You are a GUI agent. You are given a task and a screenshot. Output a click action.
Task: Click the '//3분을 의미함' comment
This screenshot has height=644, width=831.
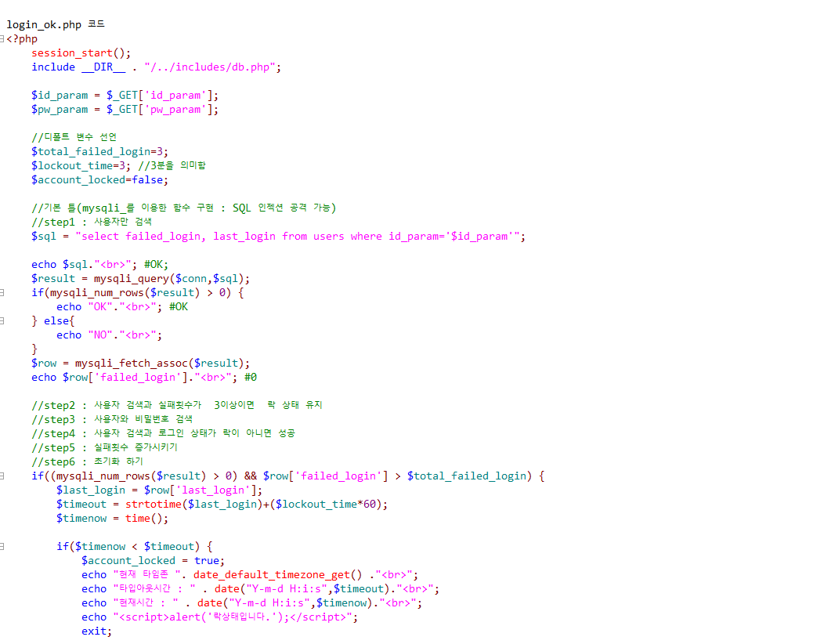click(x=172, y=165)
